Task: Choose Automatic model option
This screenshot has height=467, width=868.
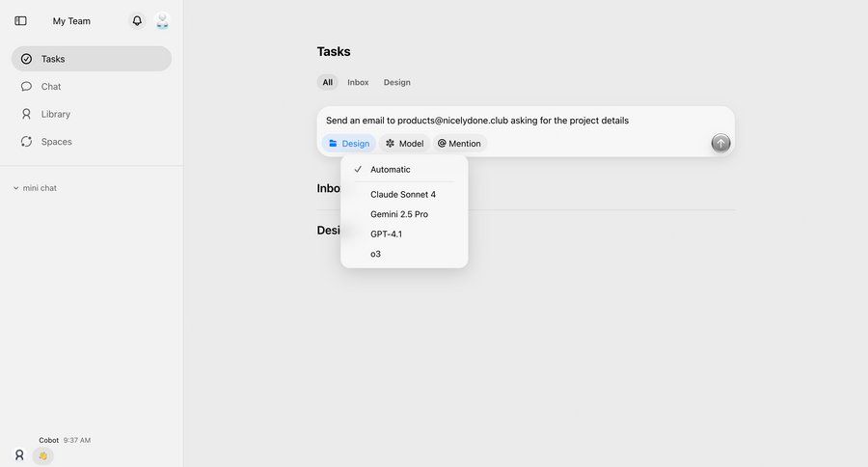Action: point(404,170)
